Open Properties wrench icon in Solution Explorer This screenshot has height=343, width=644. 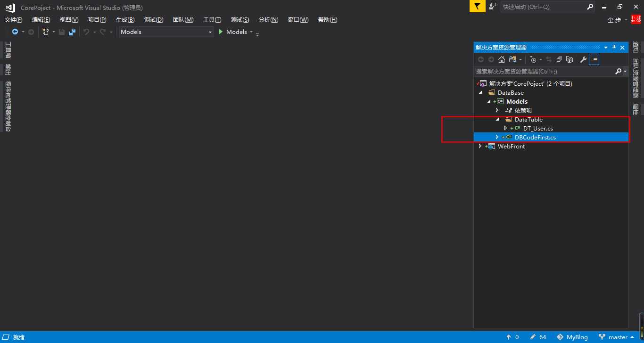583,59
